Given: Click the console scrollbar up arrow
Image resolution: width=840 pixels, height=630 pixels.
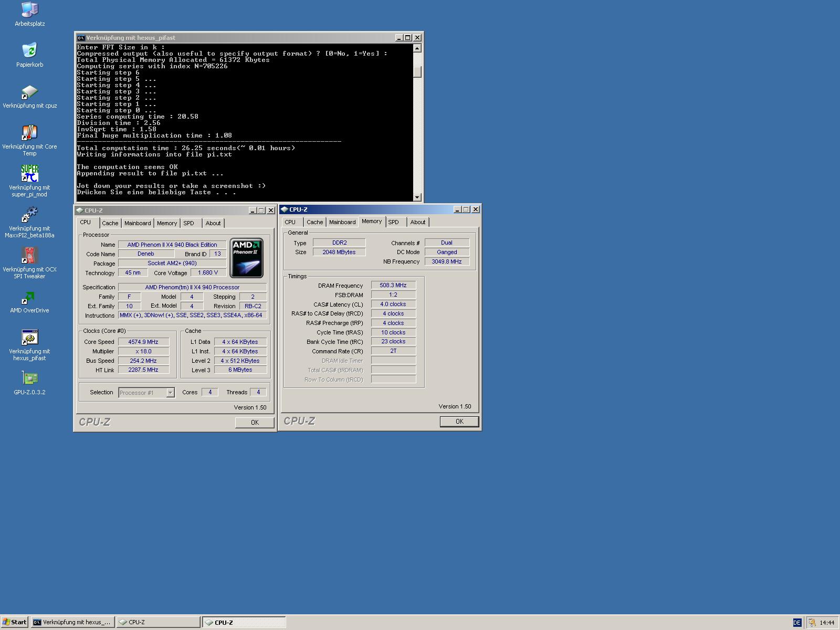Looking at the screenshot, I should (x=417, y=48).
